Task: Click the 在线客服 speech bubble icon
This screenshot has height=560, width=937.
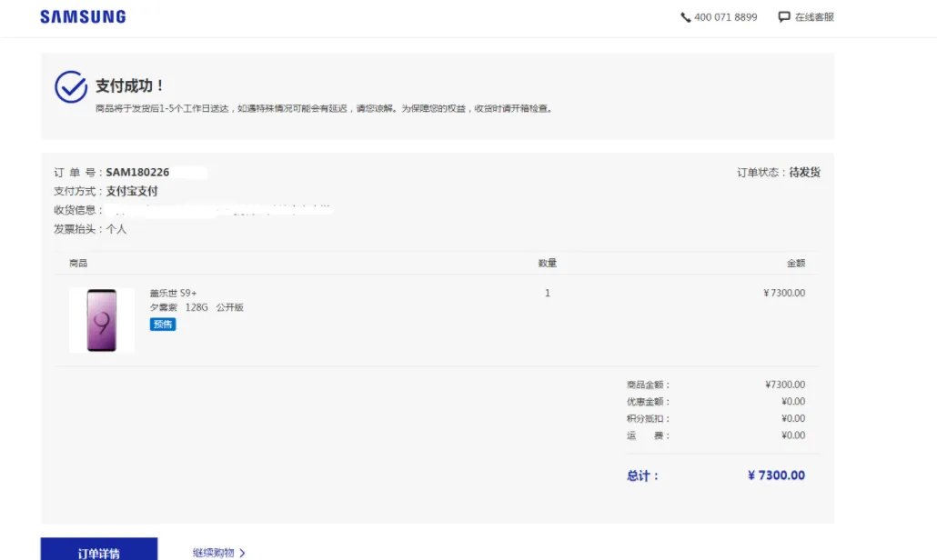Action: [x=783, y=16]
